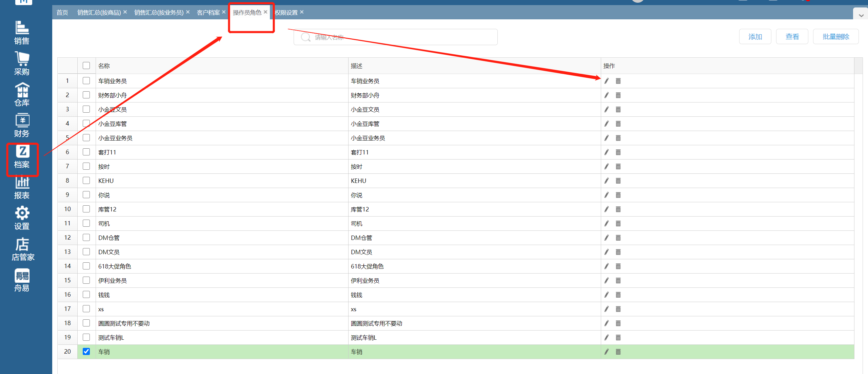The width and height of the screenshot is (868, 374).
Task: Close the 权限设置 tab
Action: tap(302, 12)
